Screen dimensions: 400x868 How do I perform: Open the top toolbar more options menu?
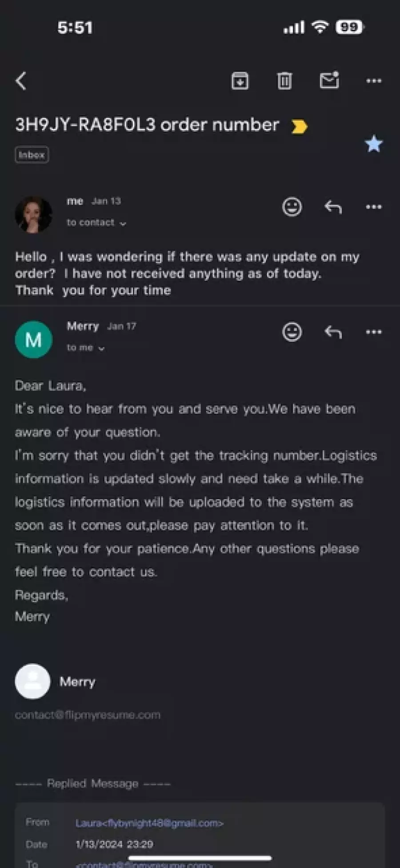[374, 81]
